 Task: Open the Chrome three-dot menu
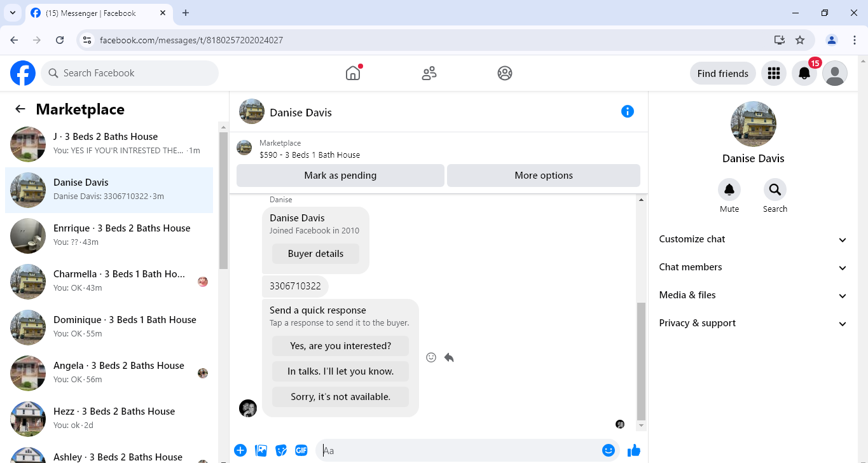tap(855, 40)
